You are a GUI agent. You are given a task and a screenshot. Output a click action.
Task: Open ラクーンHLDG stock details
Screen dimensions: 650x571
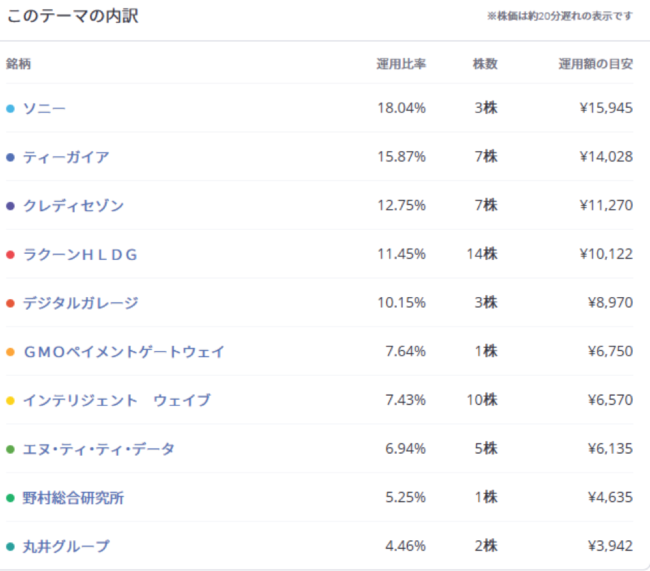pyautogui.click(x=80, y=254)
